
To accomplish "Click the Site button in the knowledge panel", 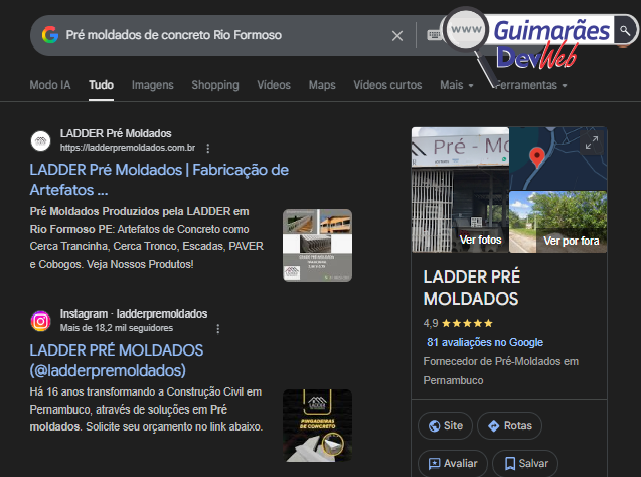I will [445, 426].
